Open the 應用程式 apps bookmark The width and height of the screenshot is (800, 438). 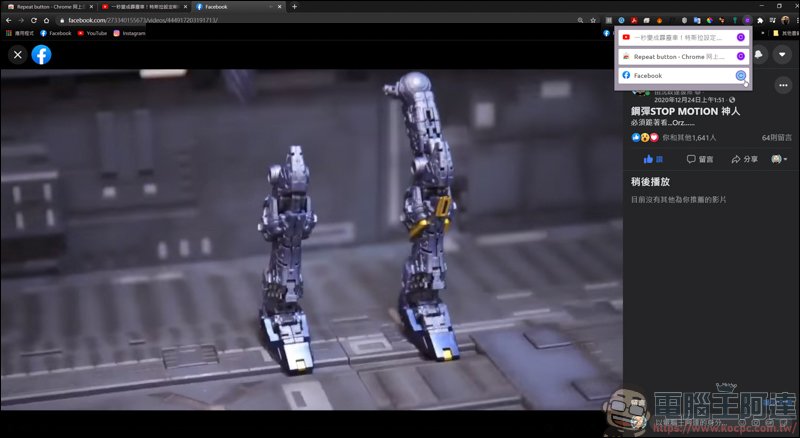click(x=20, y=33)
